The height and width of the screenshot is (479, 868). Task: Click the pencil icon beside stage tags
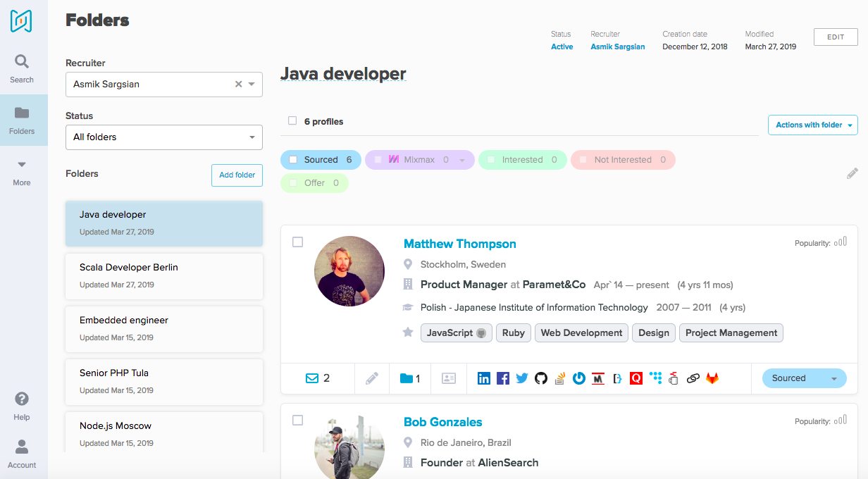point(852,173)
